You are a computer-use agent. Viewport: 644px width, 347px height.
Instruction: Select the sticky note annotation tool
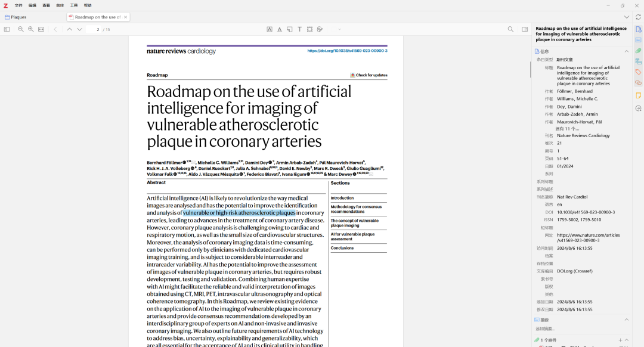(290, 29)
